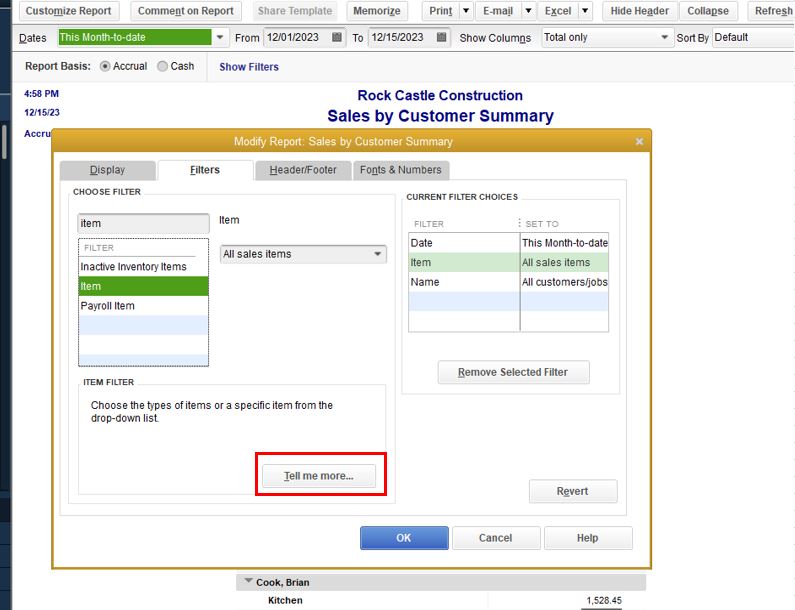Click Comment on Report button
Viewport: 795px width, 610px height.
tap(186, 11)
